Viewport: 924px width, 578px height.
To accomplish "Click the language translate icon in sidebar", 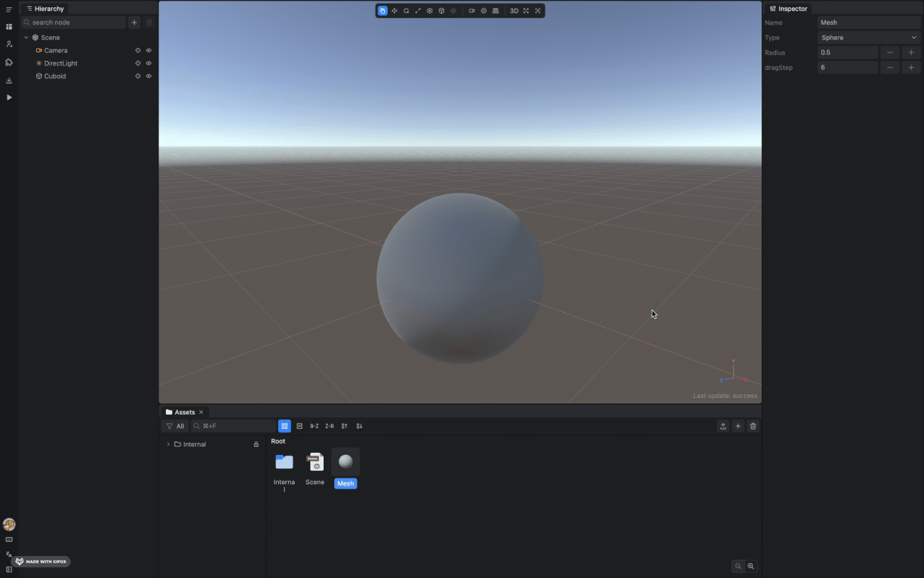I will [x=9, y=555].
